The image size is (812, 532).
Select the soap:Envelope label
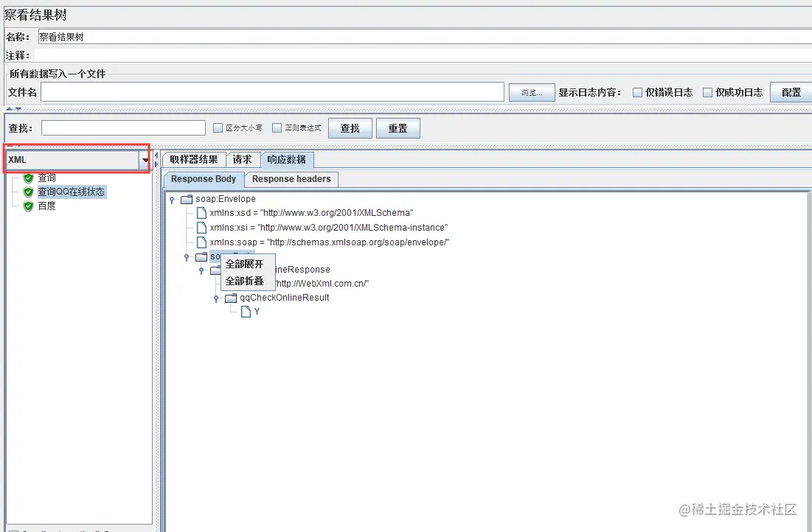225,199
